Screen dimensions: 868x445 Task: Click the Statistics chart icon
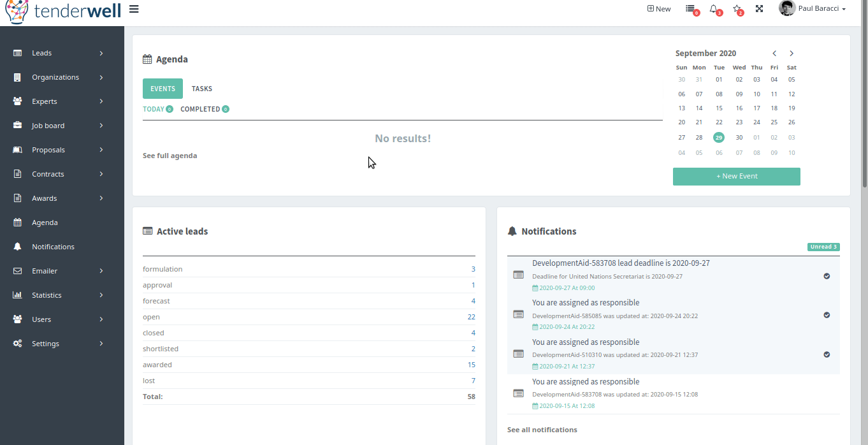[18, 295]
